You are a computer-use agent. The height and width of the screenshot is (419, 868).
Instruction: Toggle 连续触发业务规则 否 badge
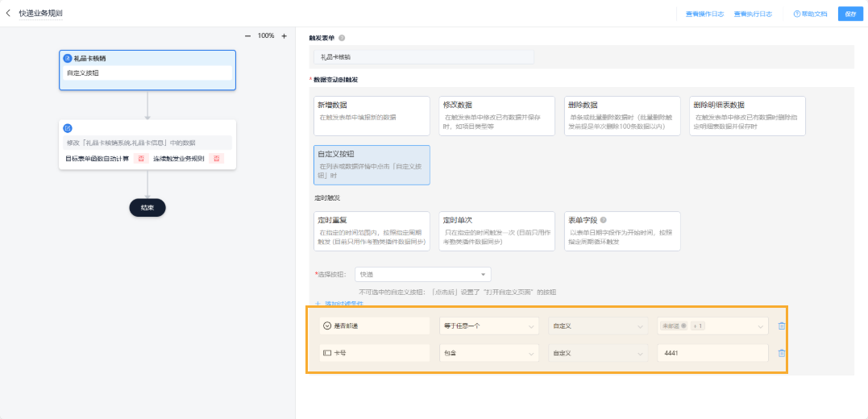click(216, 159)
